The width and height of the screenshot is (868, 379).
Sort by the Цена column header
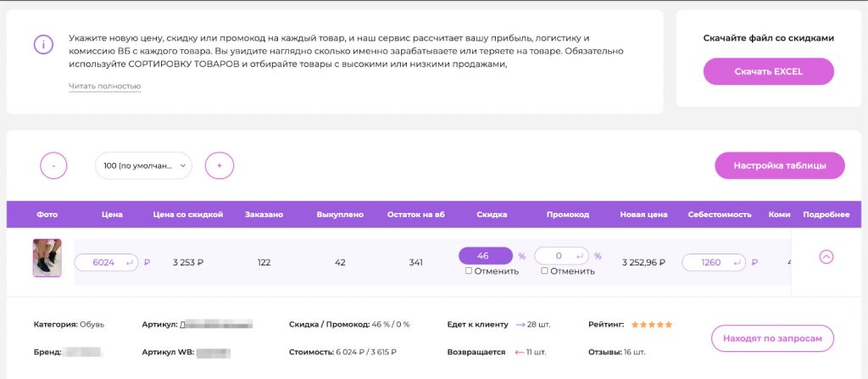pyautogui.click(x=113, y=215)
